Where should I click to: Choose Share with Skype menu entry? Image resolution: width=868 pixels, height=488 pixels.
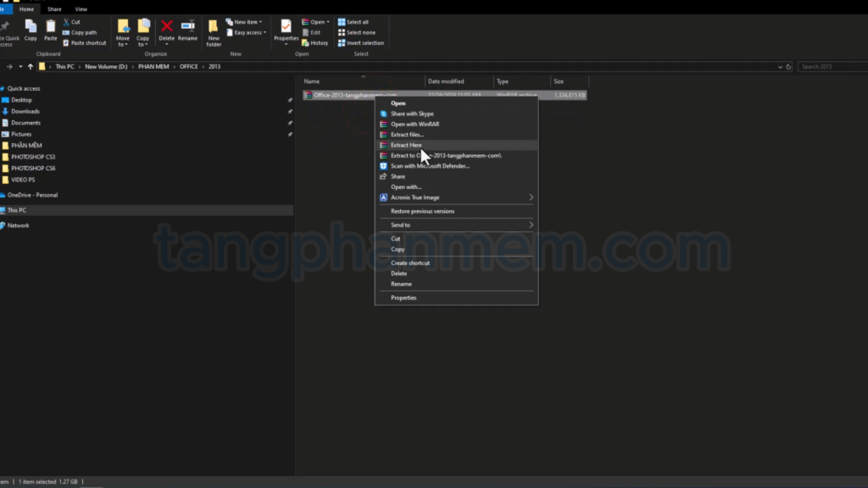pos(456,114)
